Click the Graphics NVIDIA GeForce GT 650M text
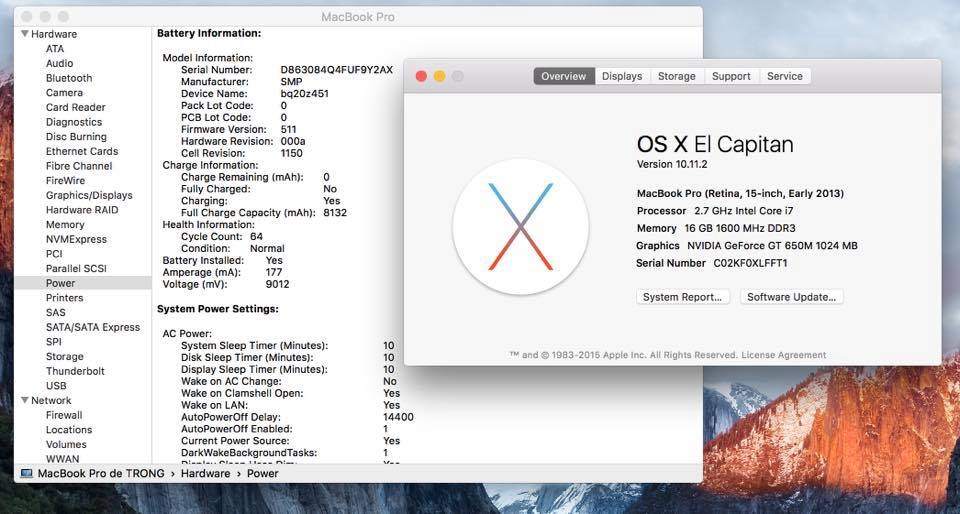The width and height of the screenshot is (960, 514). (747, 246)
